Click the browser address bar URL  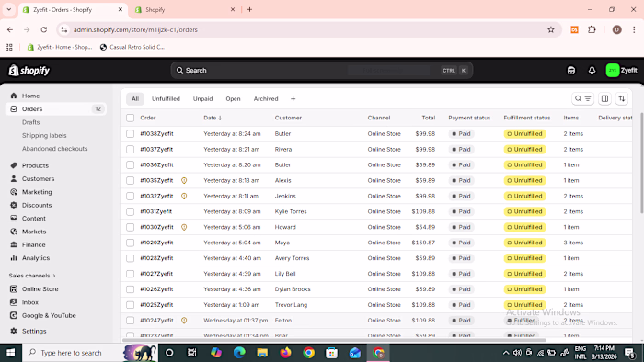(x=135, y=30)
